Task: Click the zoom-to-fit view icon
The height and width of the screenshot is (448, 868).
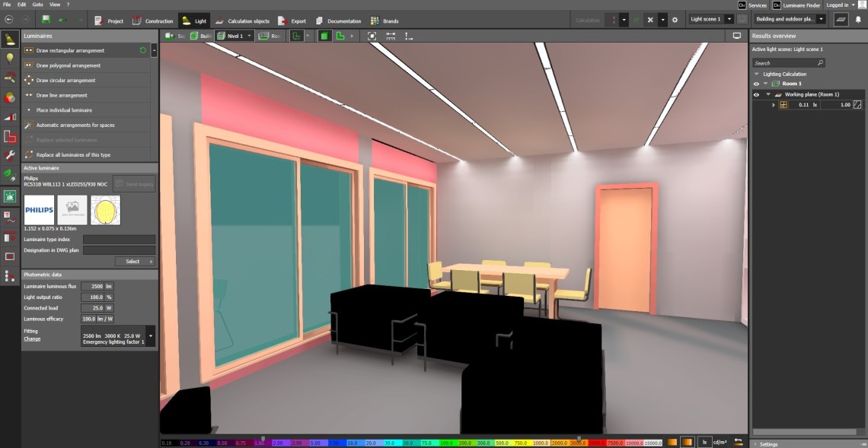Action: pos(372,36)
